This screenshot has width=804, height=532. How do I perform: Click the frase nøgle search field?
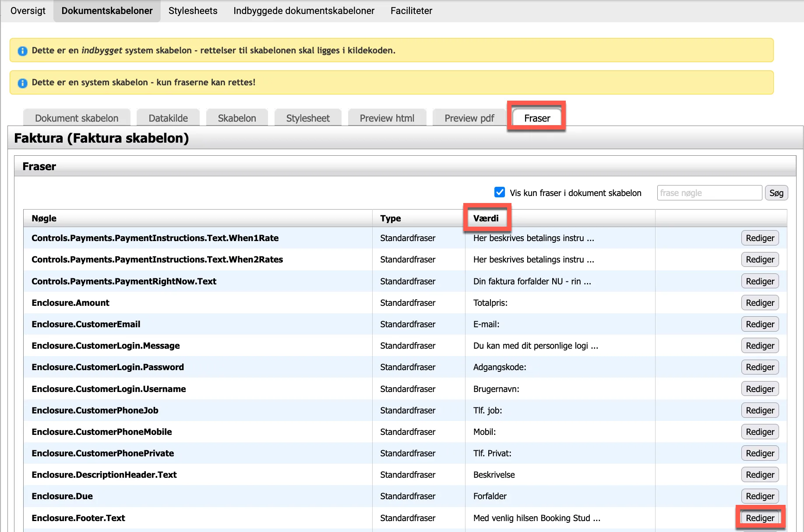709,193
